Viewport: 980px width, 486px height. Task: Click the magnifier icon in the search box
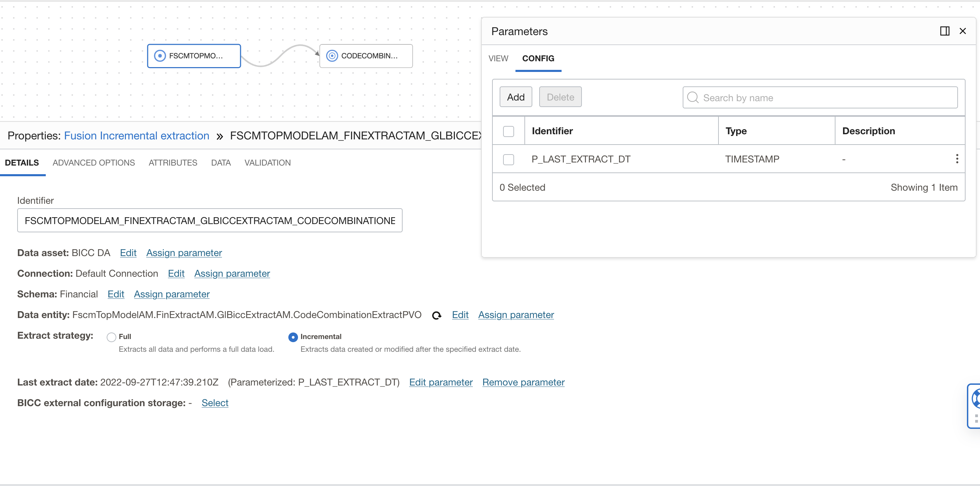[693, 97]
